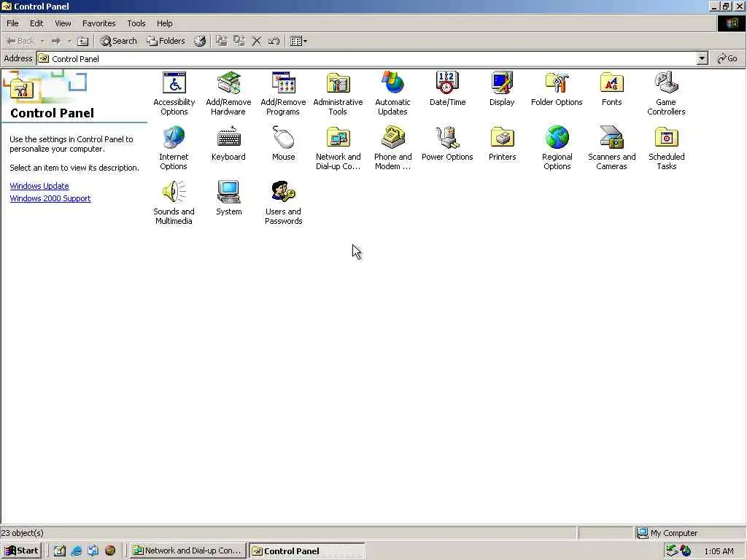Click the Search toolbar button

(119, 42)
